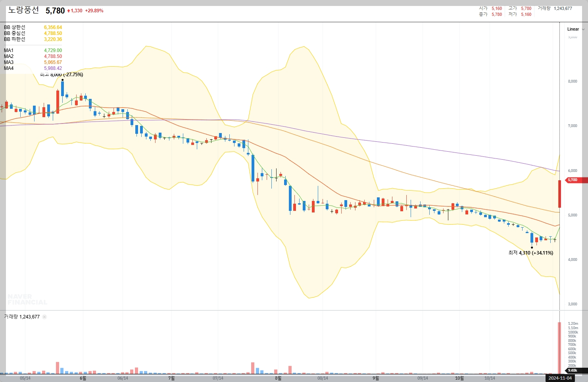Viewport: 588px width, 382px height.
Task: Click the 7월 month label on time axis
Action: click(x=171, y=378)
